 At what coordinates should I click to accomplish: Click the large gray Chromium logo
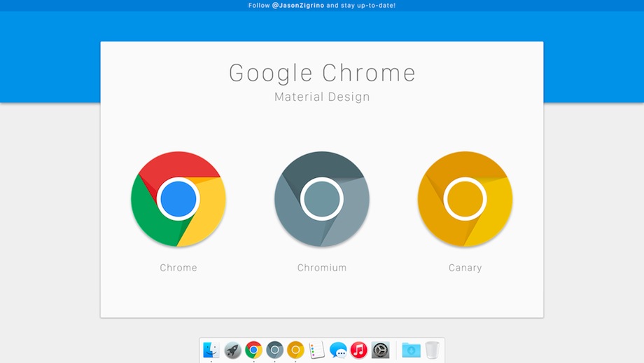[x=322, y=199]
